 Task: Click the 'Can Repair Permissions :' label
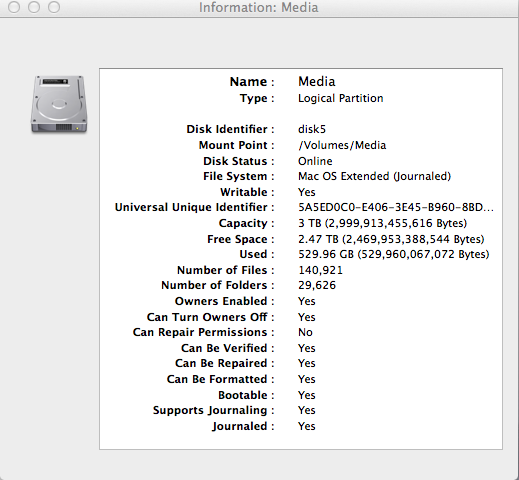204,332
